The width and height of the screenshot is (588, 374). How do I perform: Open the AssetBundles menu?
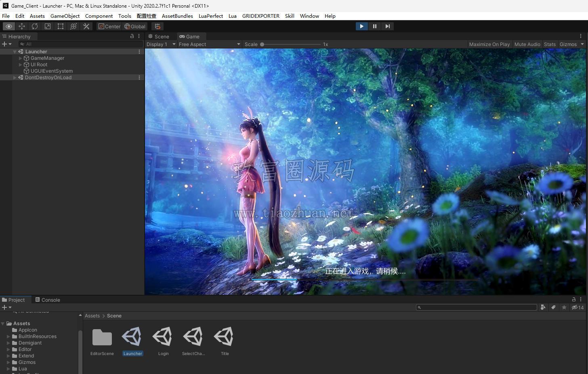point(177,16)
